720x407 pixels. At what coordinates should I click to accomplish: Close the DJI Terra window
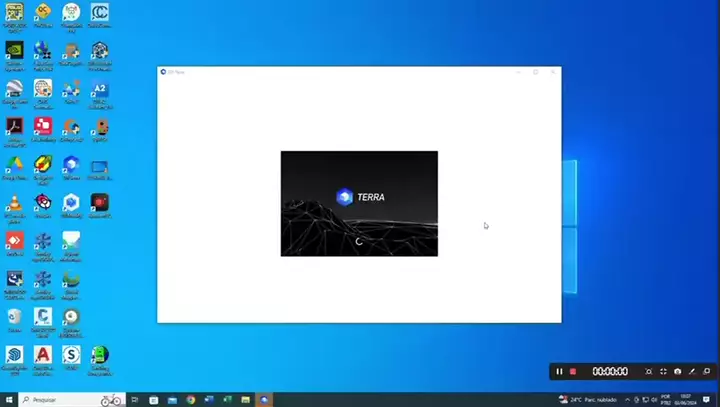click(552, 72)
